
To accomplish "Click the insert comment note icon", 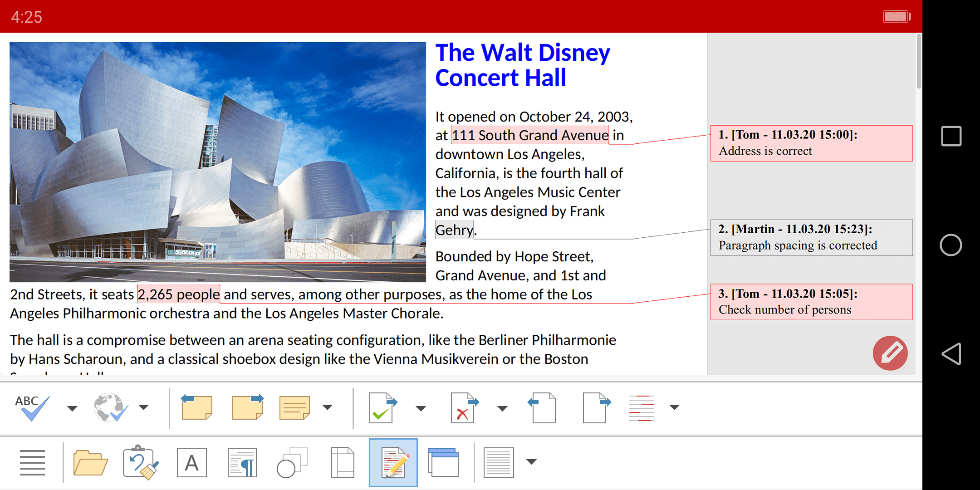I will tap(294, 407).
